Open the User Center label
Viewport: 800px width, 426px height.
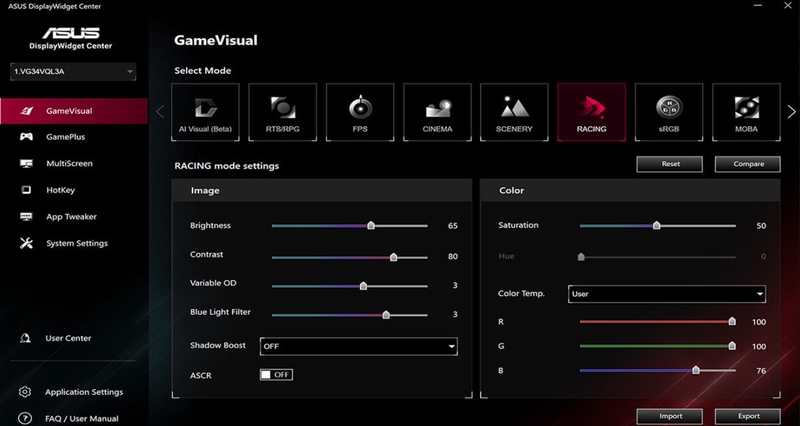tap(68, 338)
